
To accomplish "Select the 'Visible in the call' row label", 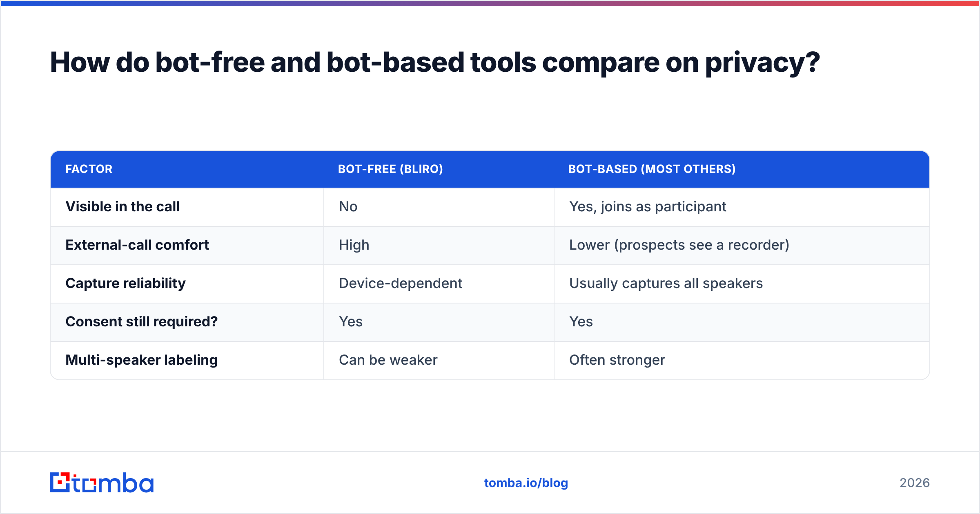I will (x=122, y=207).
